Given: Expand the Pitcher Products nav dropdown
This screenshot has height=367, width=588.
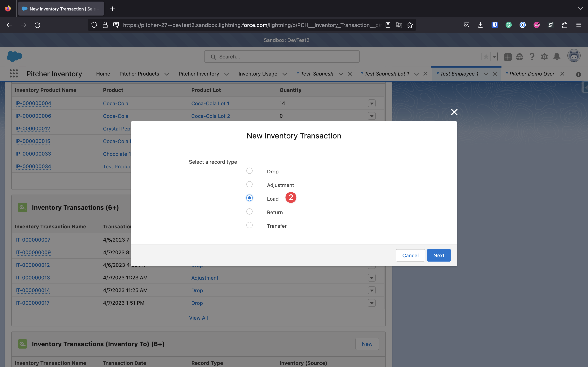Looking at the screenshot, I should pos(167,74).
